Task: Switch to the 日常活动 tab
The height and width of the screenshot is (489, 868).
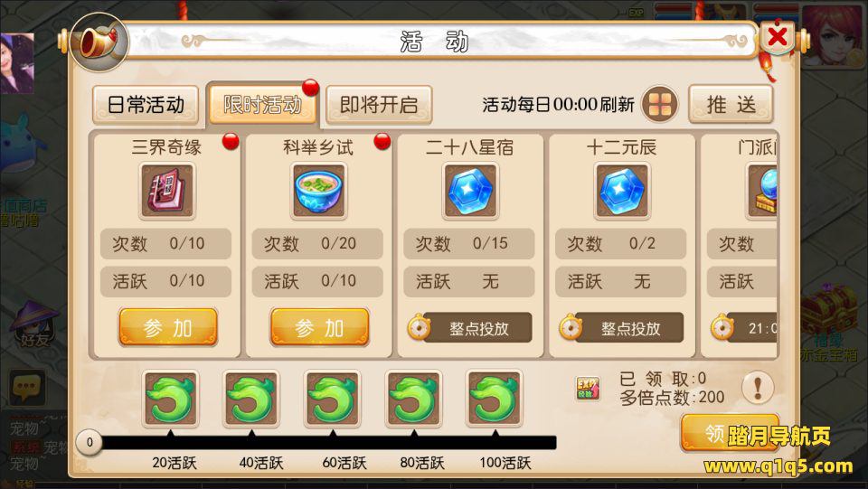Action: [x=146, y=105]
